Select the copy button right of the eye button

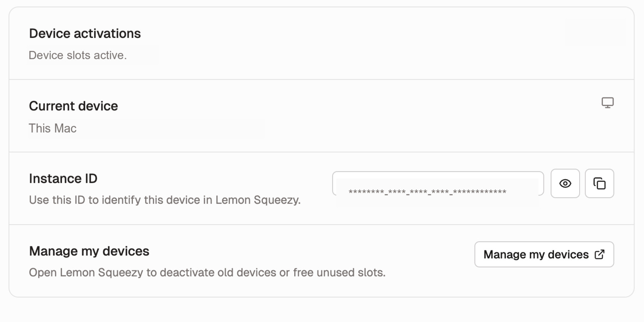tap(599, 184)
